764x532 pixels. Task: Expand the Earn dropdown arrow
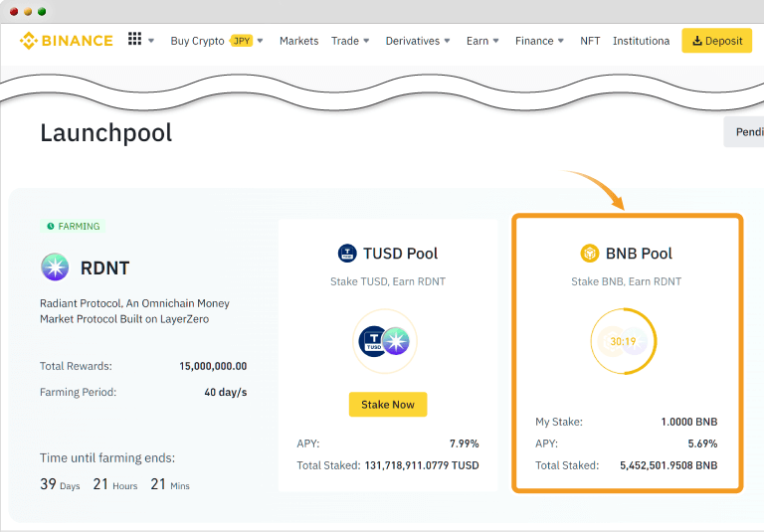[496, 41]
